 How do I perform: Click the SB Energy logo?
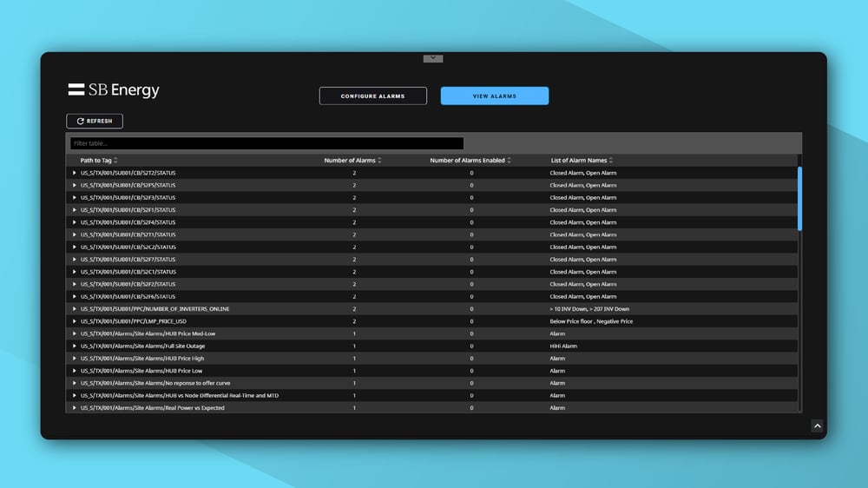tap(114, 90)
